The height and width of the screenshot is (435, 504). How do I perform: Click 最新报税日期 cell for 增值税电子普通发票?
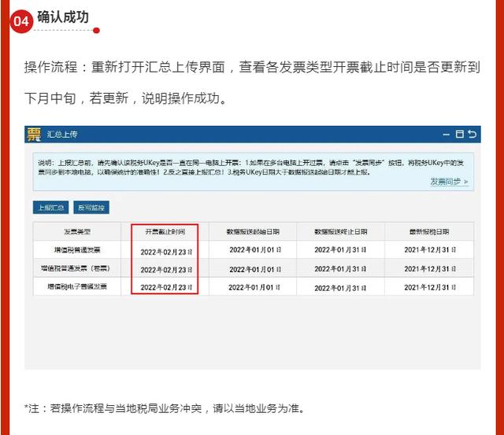point(430,287)
